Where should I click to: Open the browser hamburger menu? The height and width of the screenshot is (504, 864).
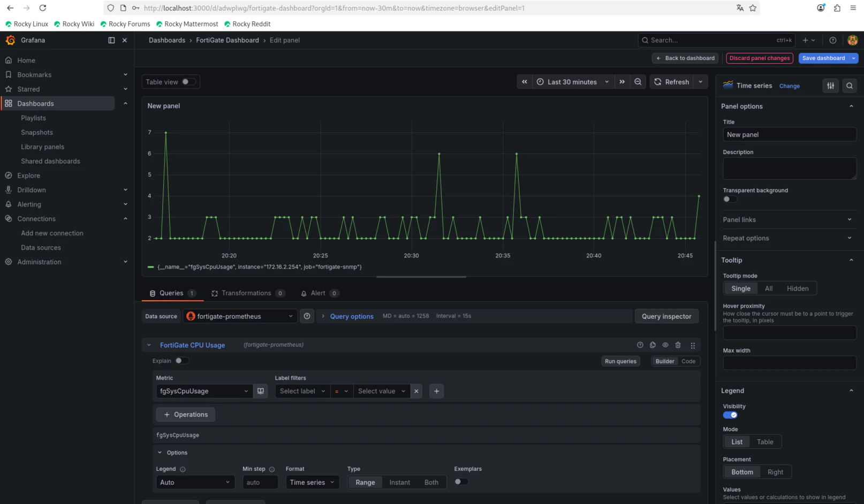tap(853, 8)
